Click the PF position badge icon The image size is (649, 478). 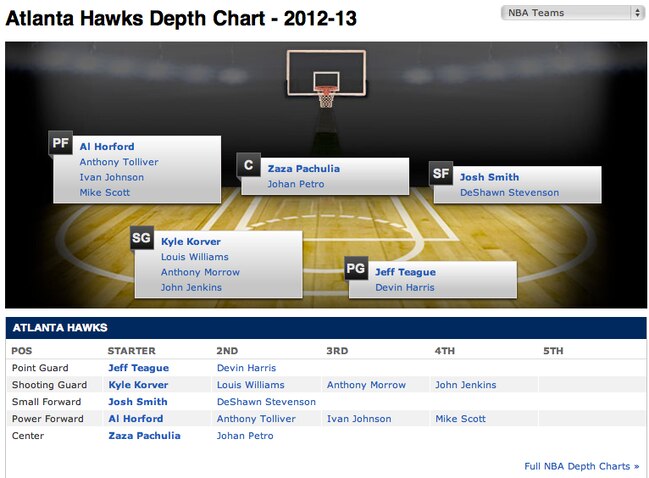60,143
